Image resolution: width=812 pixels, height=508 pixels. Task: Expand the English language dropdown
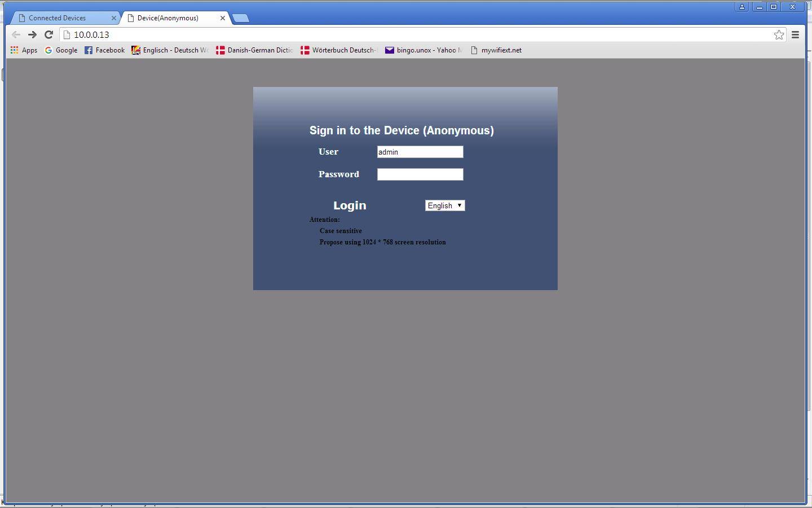(445, 205)
